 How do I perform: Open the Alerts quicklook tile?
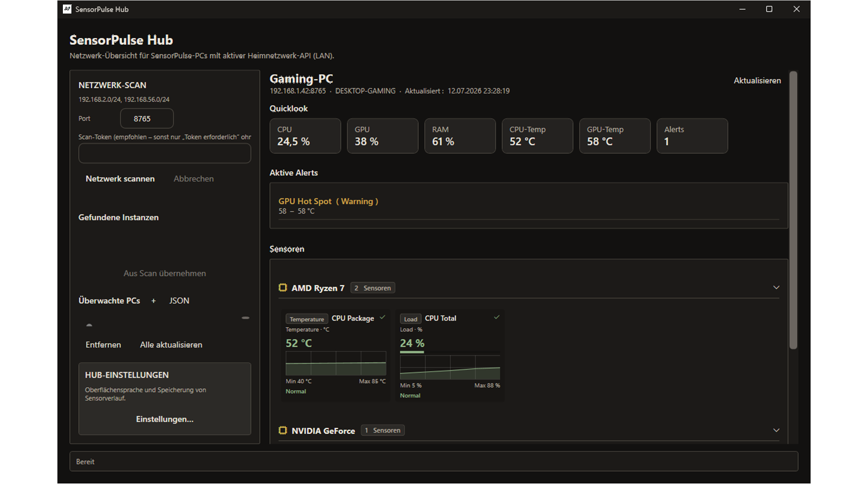tap(692, 136)
